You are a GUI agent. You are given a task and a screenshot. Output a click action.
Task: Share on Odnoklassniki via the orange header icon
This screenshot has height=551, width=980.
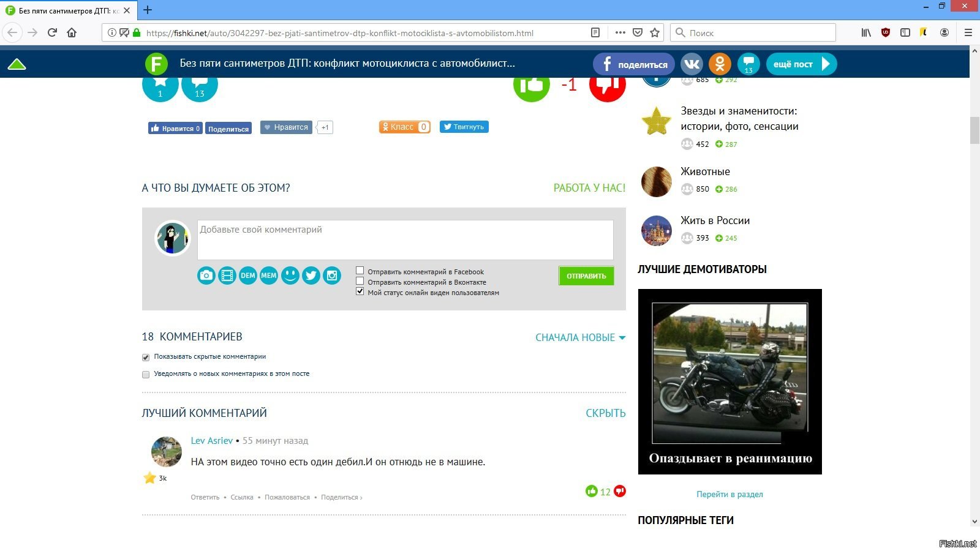pyautogui.click(x=720, y=64)
